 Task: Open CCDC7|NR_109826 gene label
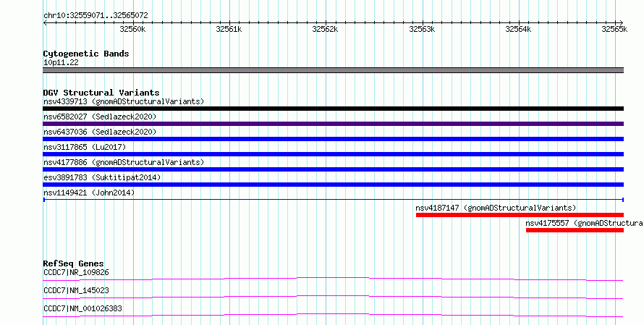pyautogui.click(x=76, y=272)
